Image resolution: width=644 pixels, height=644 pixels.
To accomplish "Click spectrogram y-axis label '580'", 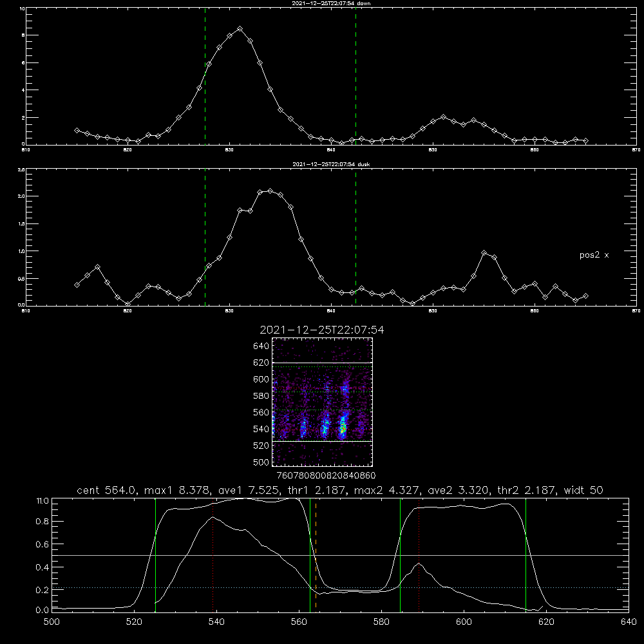I will tap(261, 396).
